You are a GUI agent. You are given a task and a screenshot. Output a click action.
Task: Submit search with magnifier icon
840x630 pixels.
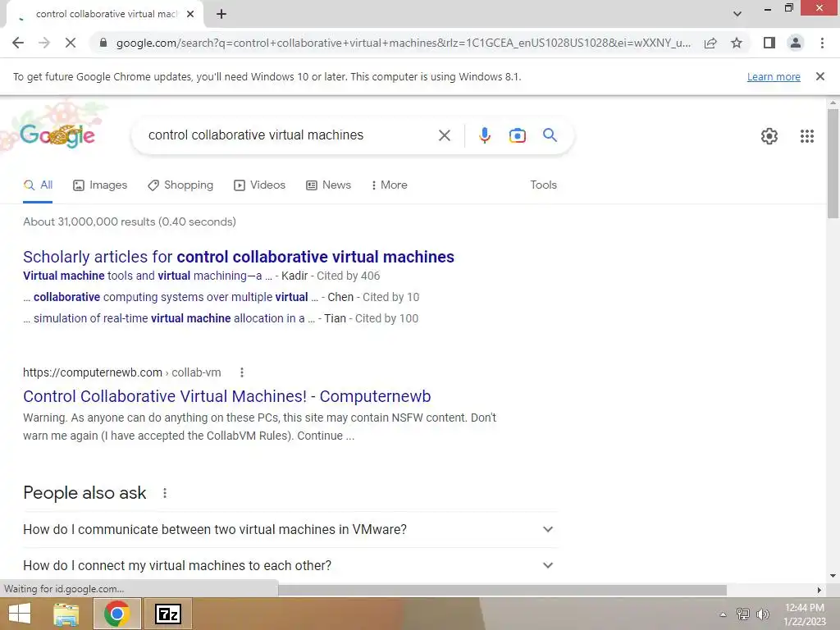(550, 135)
